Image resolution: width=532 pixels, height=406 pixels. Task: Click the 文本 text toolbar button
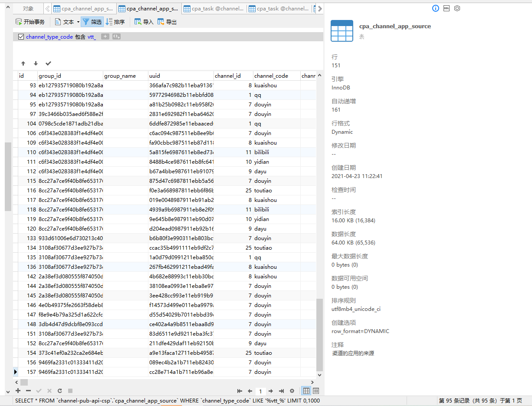coord(64,22)
